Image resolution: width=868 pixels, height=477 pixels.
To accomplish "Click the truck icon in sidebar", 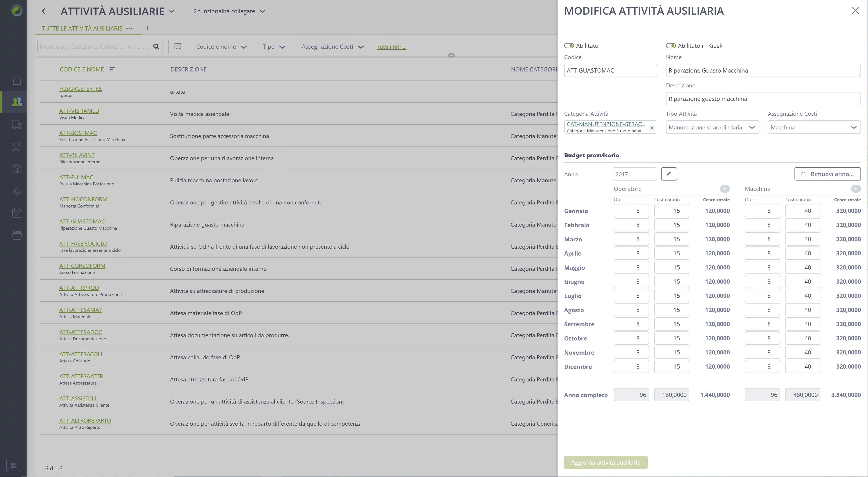I will pos(17,124).
